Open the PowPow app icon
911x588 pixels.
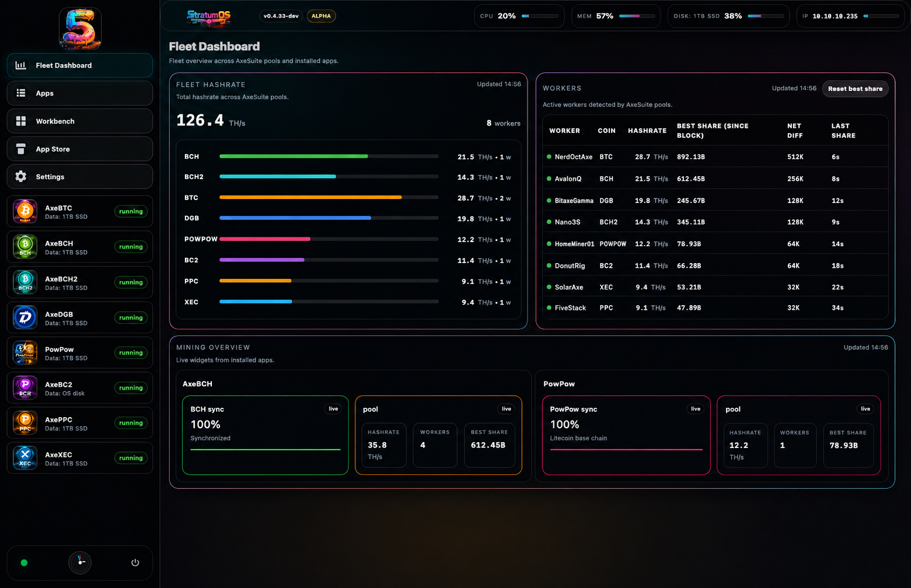(25, 353)
